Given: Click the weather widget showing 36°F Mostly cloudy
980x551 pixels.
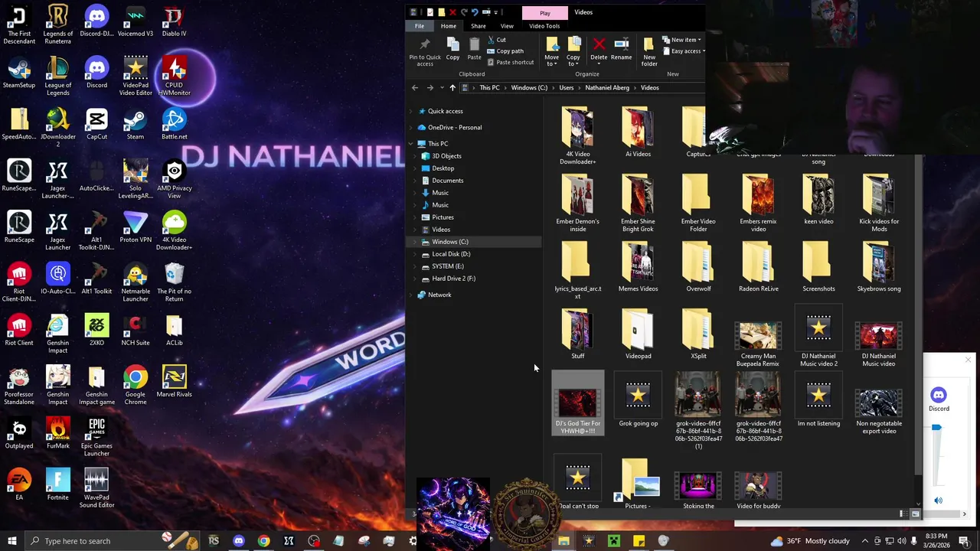Looking at the screenshot, I should tap(810, 541).
